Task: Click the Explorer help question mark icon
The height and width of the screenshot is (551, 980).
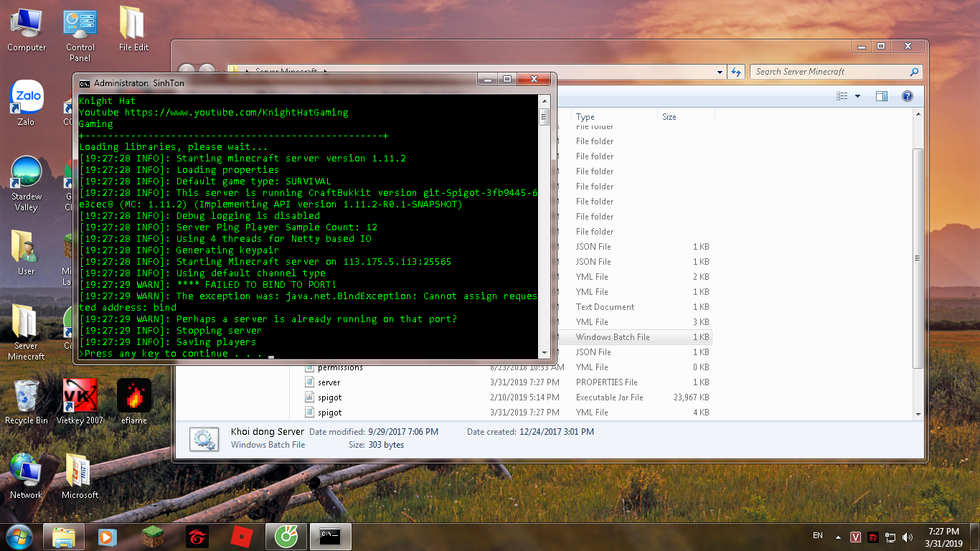Action: coord(907,96)
